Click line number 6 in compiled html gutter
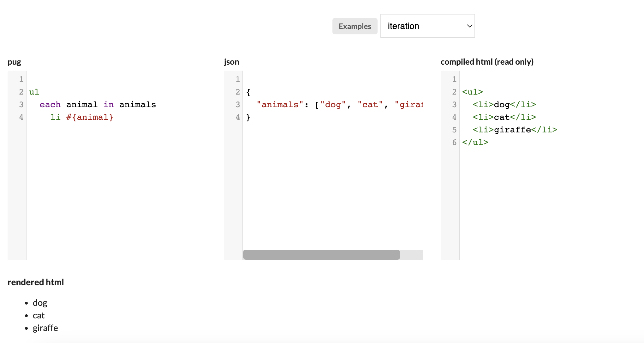The height and width of the screenshot is (343, 644). coord(454,142)
